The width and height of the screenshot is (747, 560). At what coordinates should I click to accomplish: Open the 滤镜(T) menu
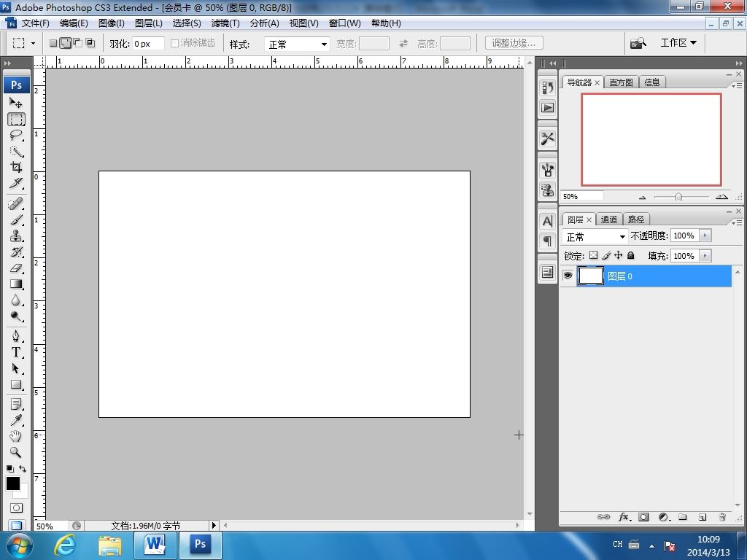(x=225, y=23)
